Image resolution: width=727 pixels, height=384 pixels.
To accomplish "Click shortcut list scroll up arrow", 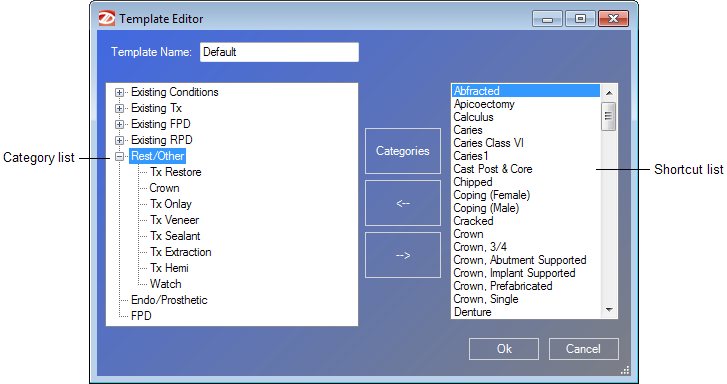I will [x=609, y=93].
